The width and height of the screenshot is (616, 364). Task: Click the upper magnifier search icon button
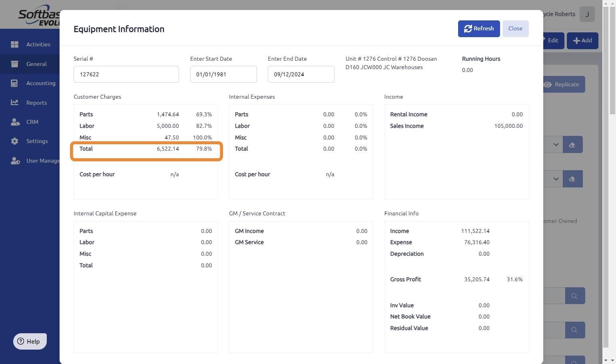575,296
